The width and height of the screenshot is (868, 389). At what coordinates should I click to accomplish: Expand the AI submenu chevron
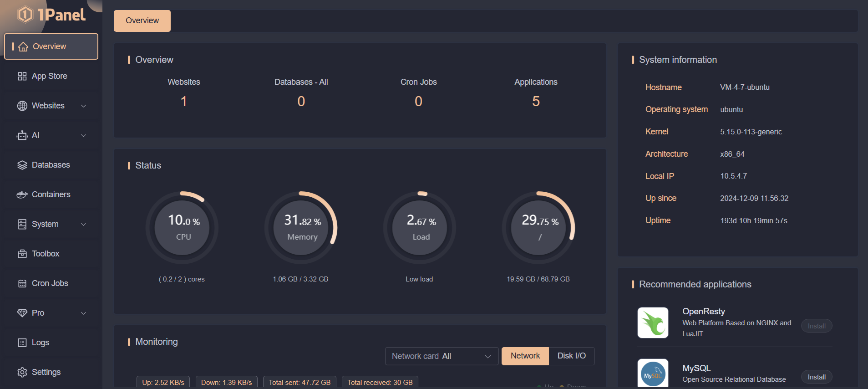coord(83,135)
